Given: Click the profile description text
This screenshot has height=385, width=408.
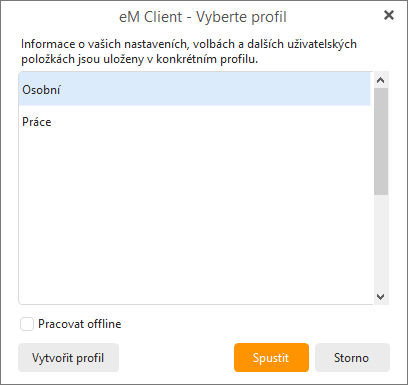Looking at the screenshot, I should tap(189, 51).
